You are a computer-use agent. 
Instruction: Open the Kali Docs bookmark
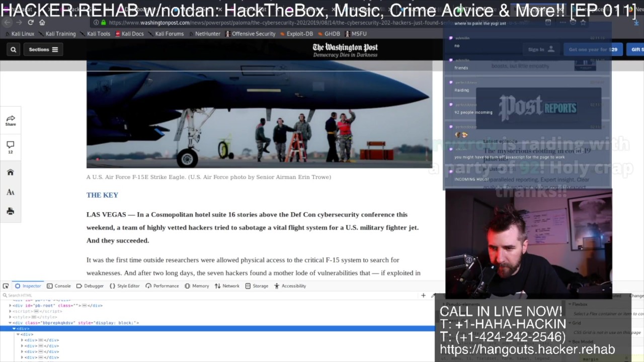[129, 34]
